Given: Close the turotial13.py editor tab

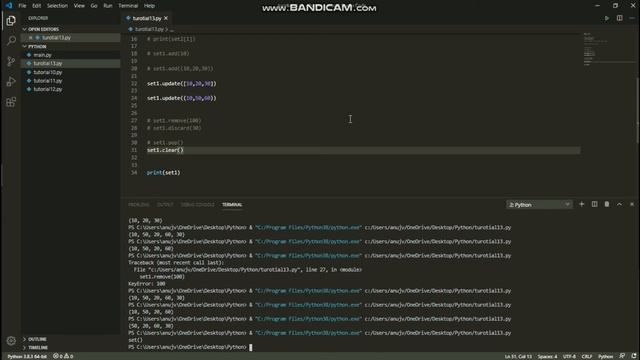Looking at the screenshot, I should click(166, 18).
